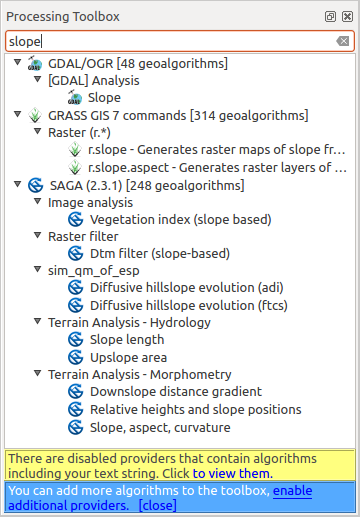Select r.slope.aspect algorithm entry

click(217, 167)
